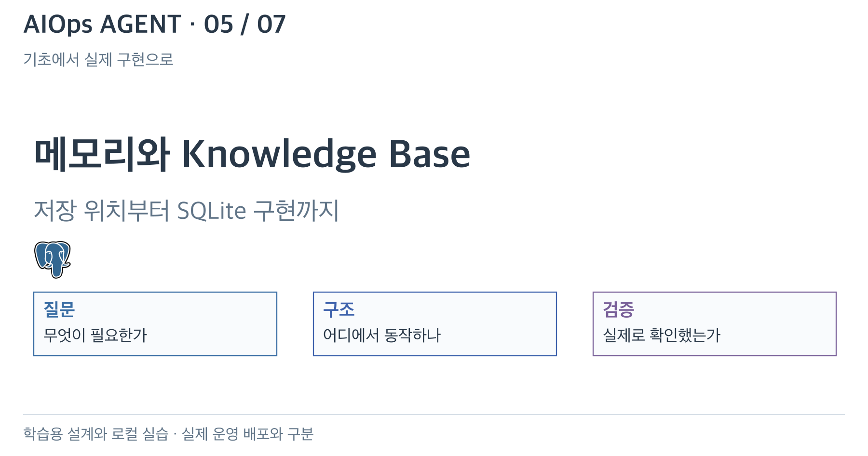The width and height of the screenshot is (868, 456).
Task: Click the horizontal divider line above footer
Action: 434,415
